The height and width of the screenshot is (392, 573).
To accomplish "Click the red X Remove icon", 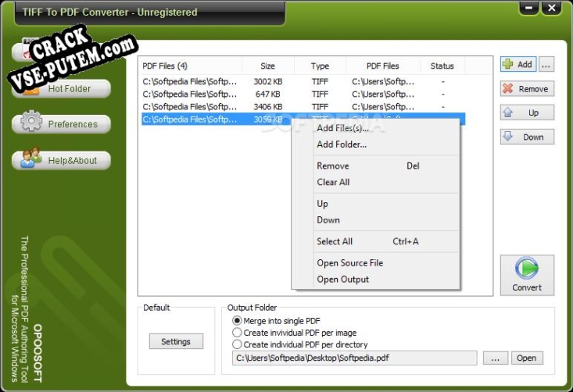I will (507, 88).
